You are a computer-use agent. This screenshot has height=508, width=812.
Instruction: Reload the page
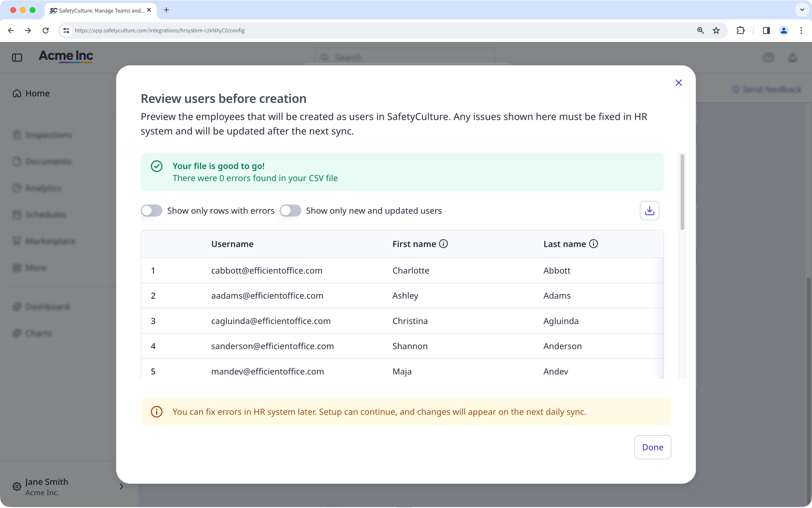pyautogui.click(x=45, y=30)
